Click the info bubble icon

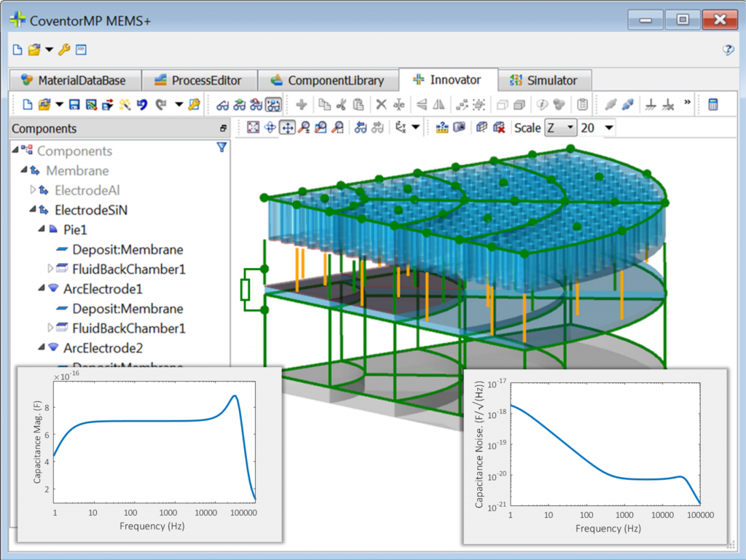(541, 105)
